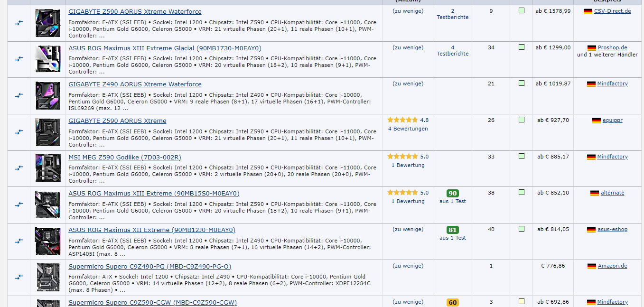Tick checkbox for GIGABYTE Z590 AORUS Xtreme Waterforce

[x=522, y=10]
